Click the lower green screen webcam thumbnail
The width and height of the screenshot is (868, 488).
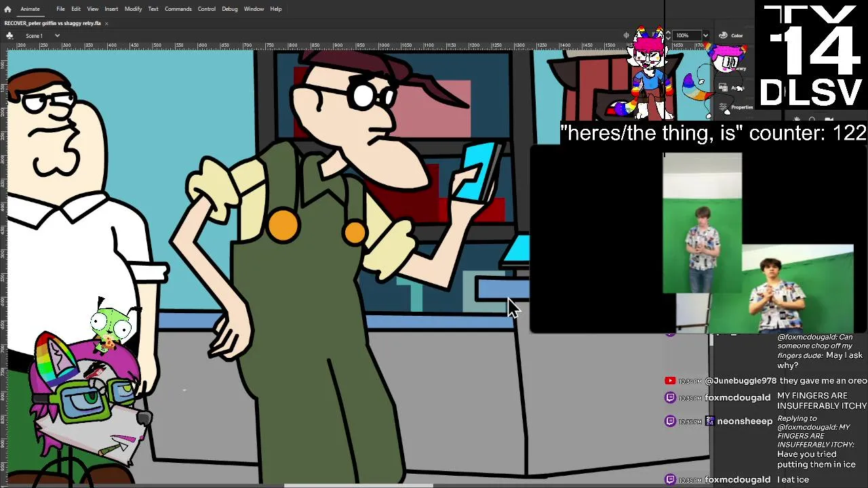(x=797, y=289)
